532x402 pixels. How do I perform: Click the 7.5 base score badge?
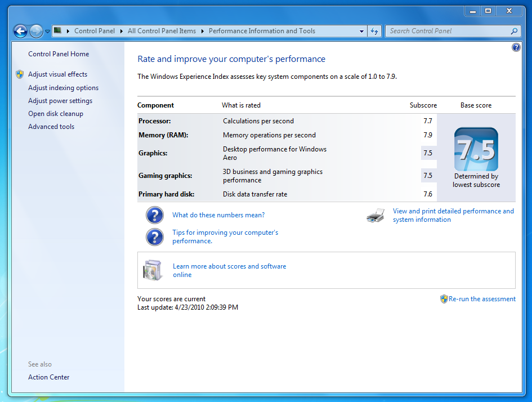(476, 149)
